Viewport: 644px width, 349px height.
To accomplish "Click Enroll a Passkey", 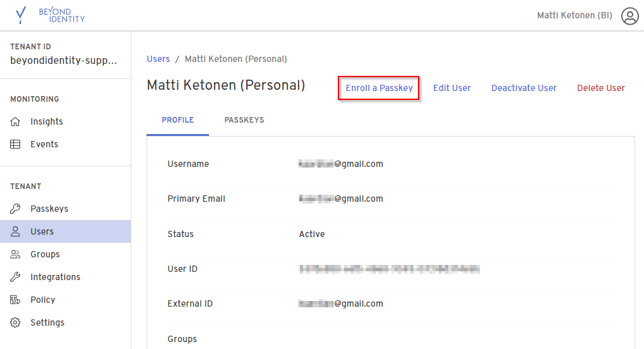I will click(379, 88).
